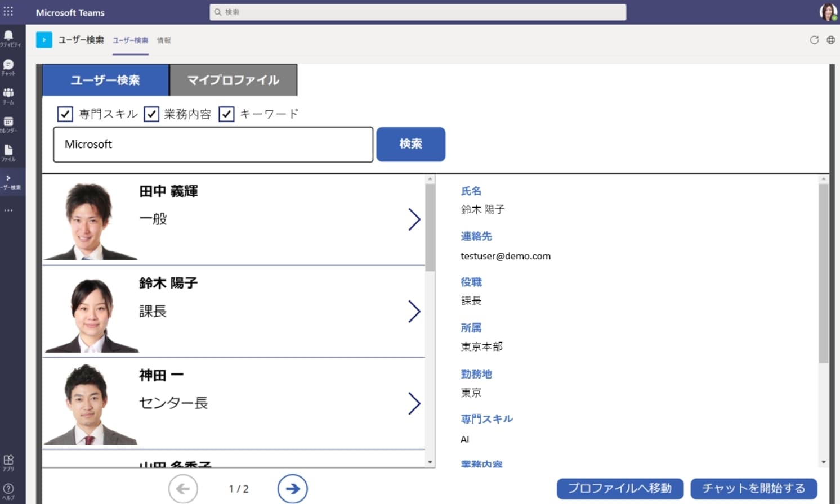The image size is (840, 504).
Task: Open details chevron for 神田 一
Action: pos(414,403)
